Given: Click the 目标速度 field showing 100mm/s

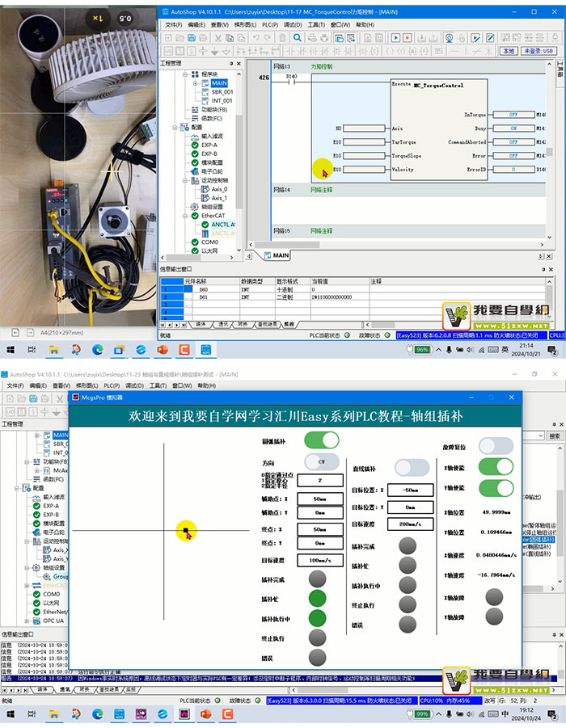Looking at the screenshot, I should tap(319, 561).
